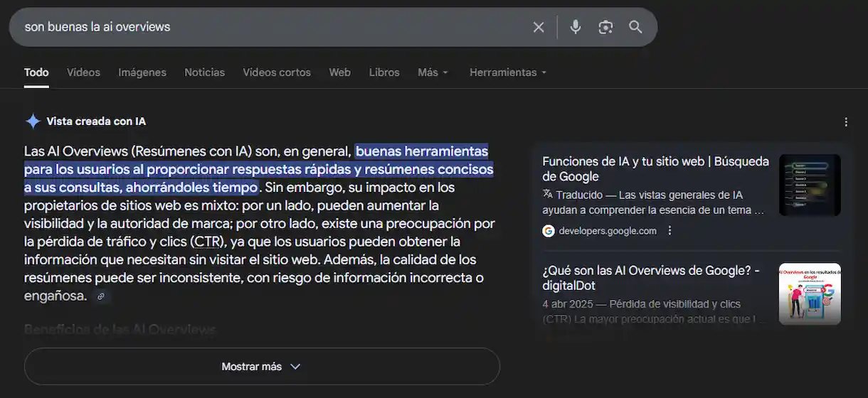Click the source link chip after 'engañosa'
The image size is (868, 398).
pyautogui.click(x=101, y=296)
